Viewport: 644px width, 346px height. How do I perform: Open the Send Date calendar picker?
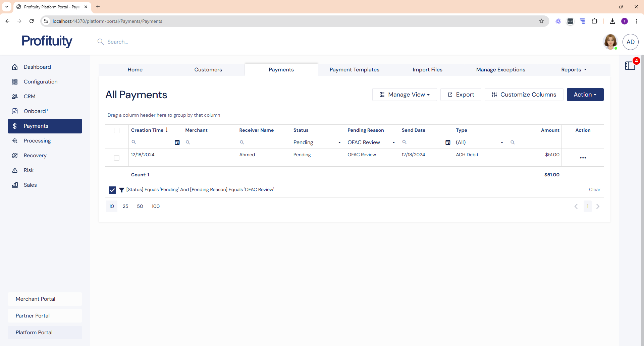coord(448,142)
